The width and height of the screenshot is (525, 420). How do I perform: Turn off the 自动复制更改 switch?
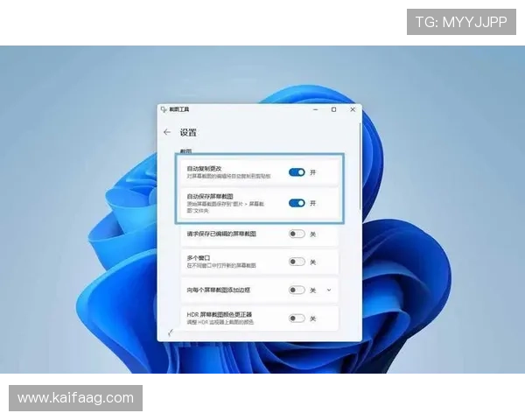[x=297, y=172]
